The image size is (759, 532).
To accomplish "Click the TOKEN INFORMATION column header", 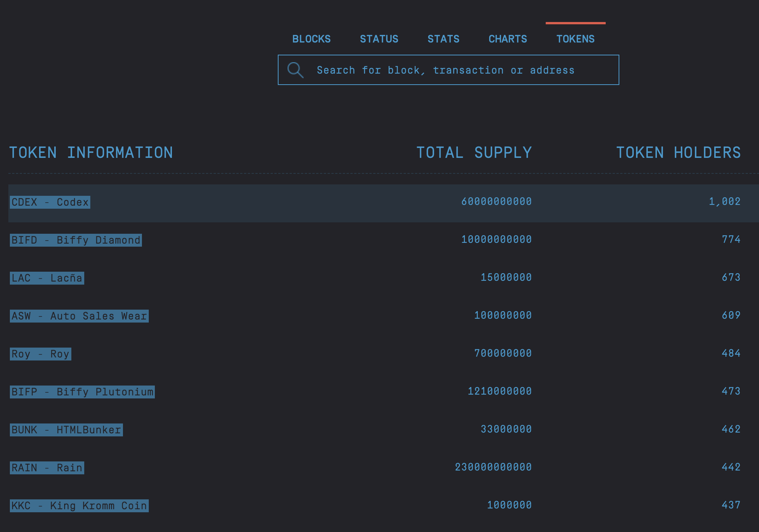I will [91, 153].
